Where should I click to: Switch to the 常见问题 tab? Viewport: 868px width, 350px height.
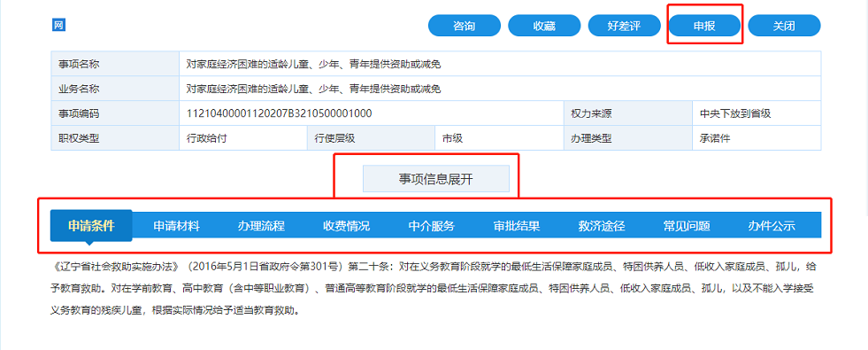pos(687,226)
